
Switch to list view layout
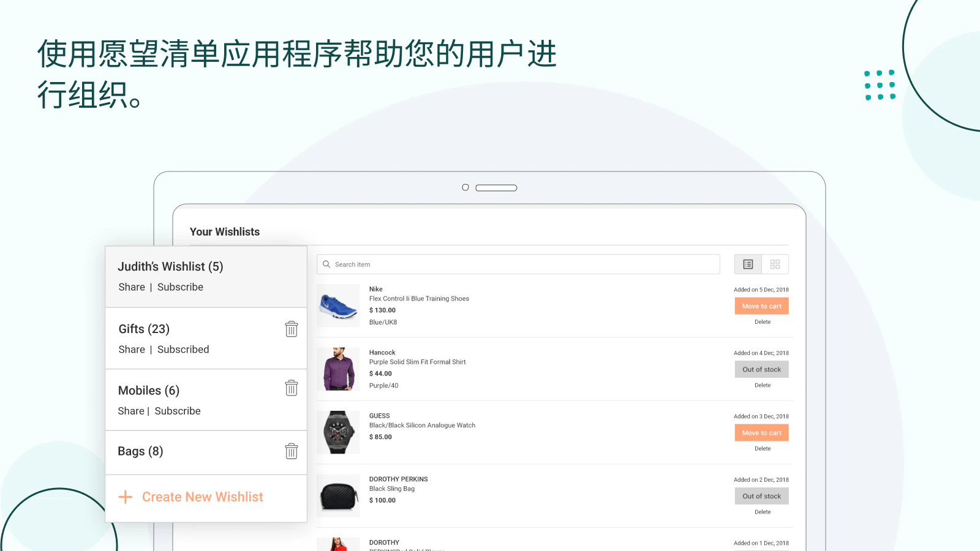click(748, 264)
